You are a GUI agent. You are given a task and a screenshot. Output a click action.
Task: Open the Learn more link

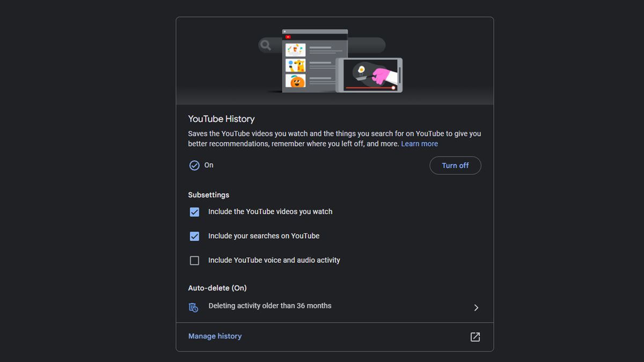pos(419,143)
